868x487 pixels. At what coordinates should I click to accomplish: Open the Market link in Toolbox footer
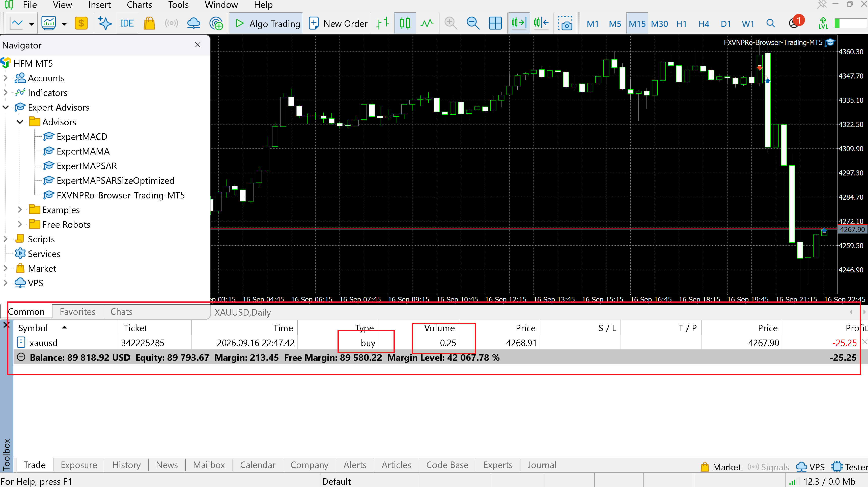tap(720, 467)
